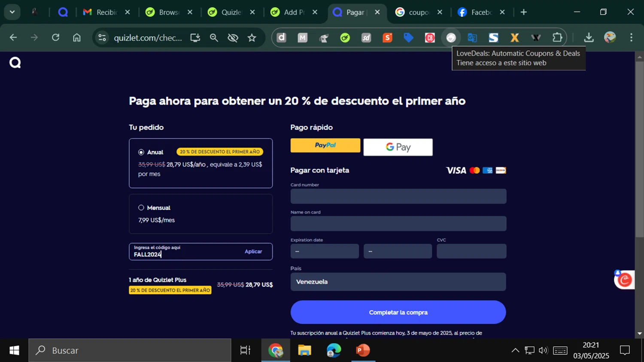The height and width of the screenshot is (362, 644).
Task: Bookmark this page with the star icon
Action: click(x=252, y=38)
